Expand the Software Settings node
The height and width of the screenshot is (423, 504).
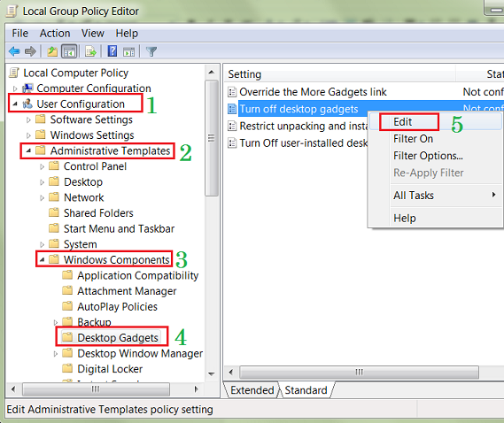click(x=28, y=119)
